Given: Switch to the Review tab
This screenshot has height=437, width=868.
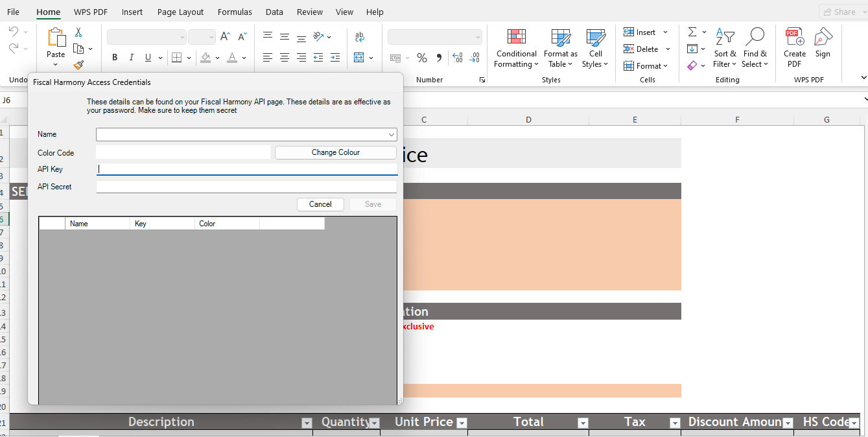Looking at the screenshot, I should point(310,12).
